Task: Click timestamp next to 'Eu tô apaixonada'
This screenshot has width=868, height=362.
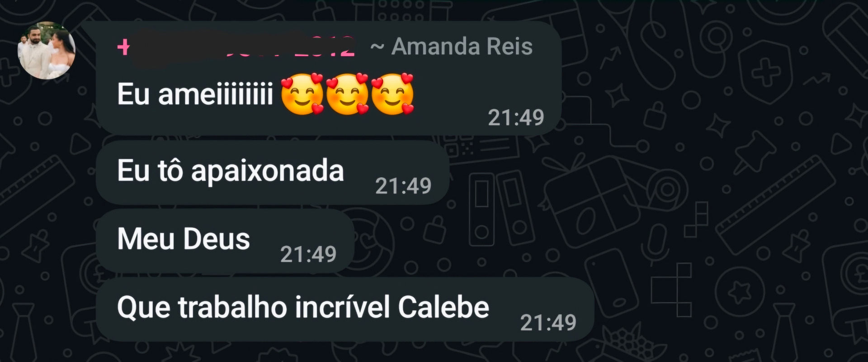Action: (x=403, y=186)
